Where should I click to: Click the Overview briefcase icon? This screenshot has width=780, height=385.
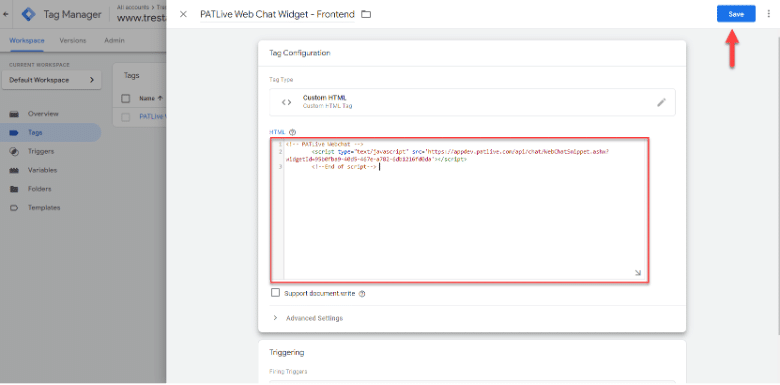[14, 114]
